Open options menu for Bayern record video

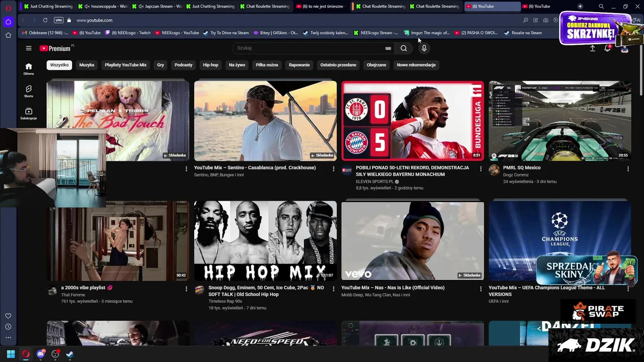pyautogui.click(x=480, y=169)
